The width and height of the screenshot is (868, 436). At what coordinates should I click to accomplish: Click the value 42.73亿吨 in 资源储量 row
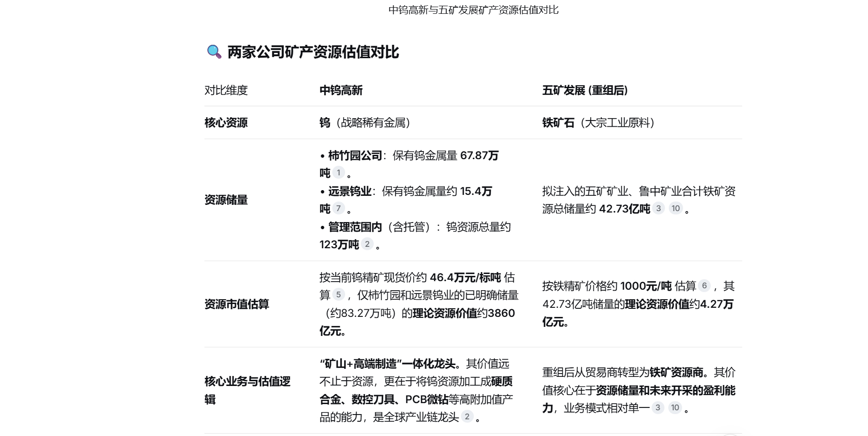click(624, 209)
